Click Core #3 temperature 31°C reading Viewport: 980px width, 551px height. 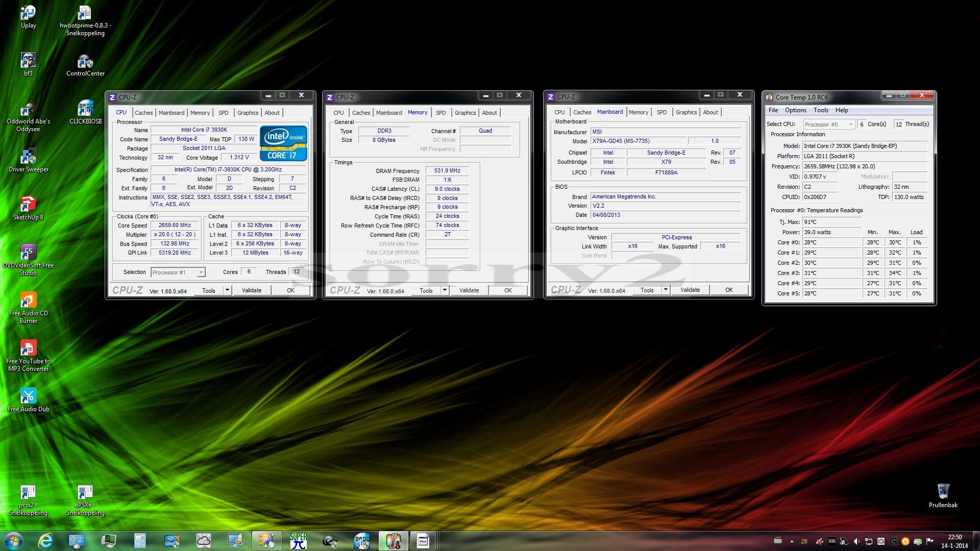[x=832, y=273]
